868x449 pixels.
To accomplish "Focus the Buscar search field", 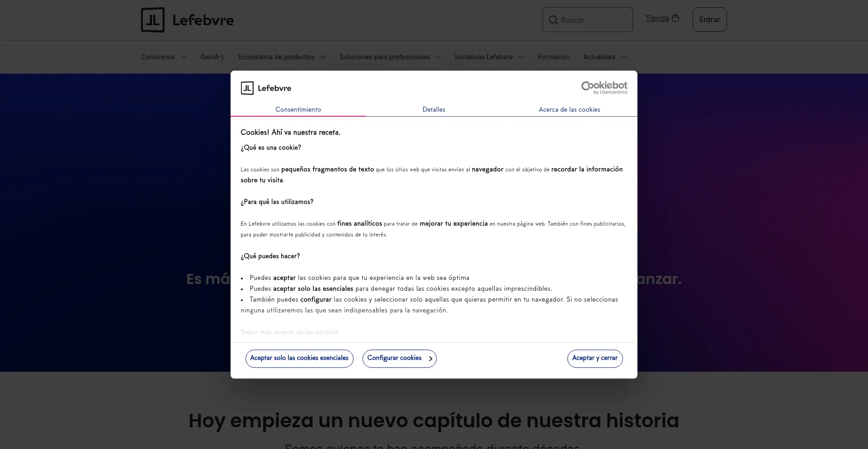I will (593, 20).
